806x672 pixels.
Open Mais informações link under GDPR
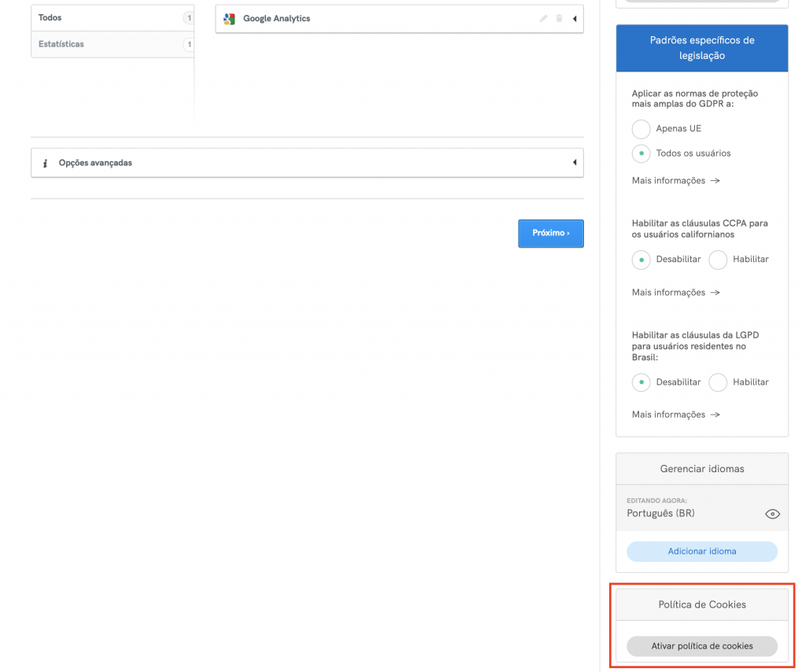pyautogui.click(x=675, y=181)
